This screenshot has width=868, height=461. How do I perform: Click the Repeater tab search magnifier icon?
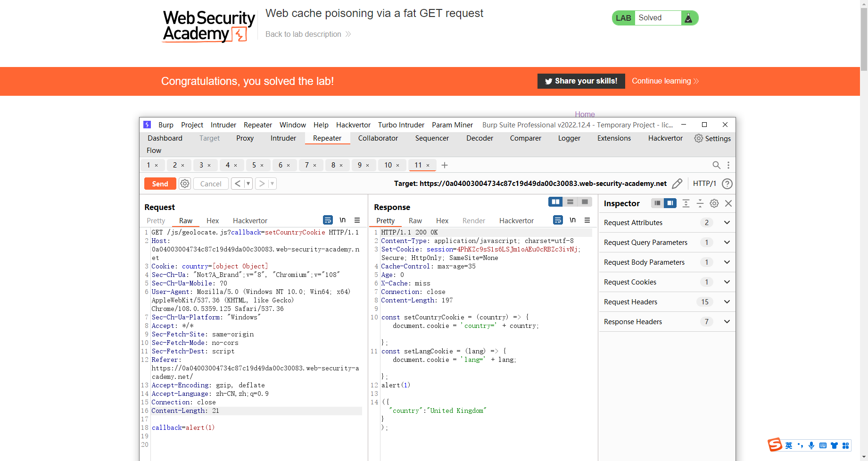coord(716,165)
